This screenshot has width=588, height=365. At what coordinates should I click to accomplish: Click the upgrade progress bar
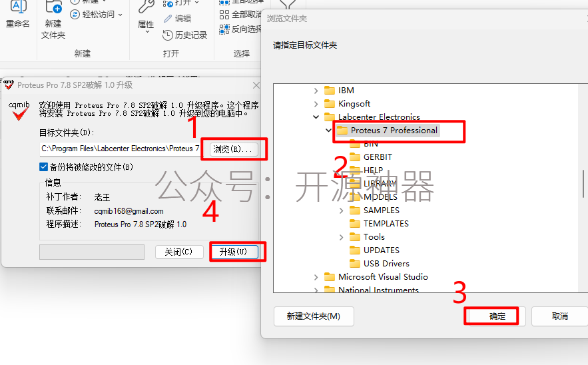92,252
